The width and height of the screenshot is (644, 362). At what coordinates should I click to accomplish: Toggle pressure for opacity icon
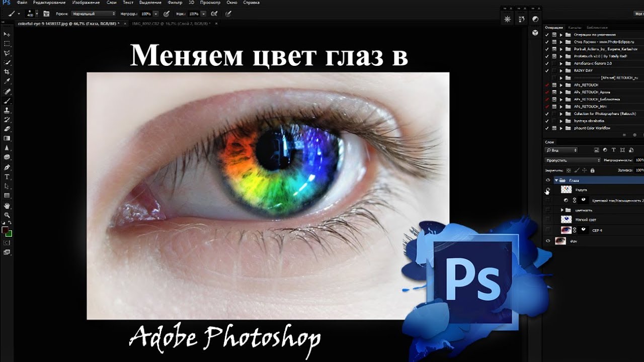[x=166, y=14]
